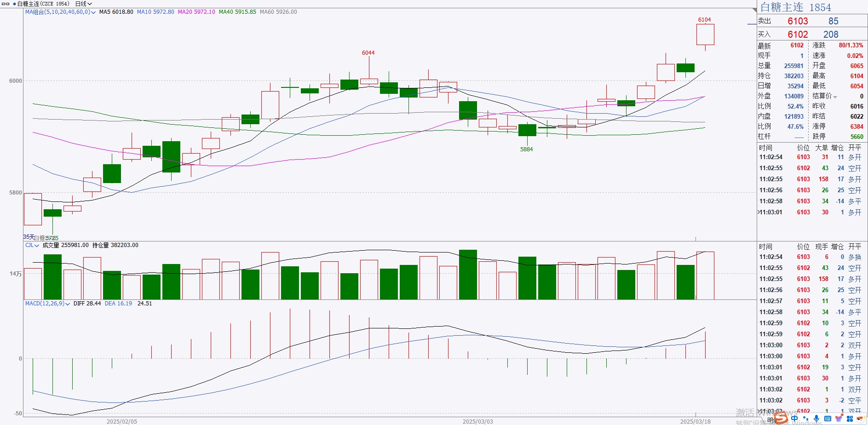868x425 pixels.
Task: Click the 卖出 price 6103
Action: (798, 21)
